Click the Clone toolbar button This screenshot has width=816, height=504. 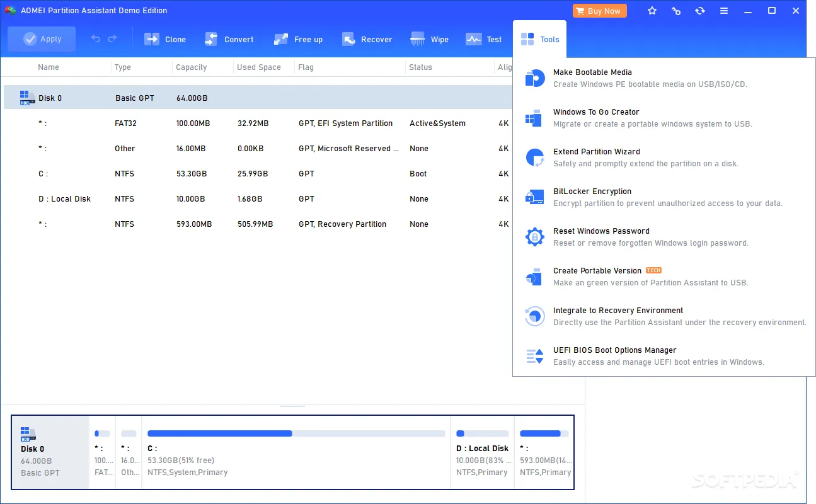click(x=165, y=39)
